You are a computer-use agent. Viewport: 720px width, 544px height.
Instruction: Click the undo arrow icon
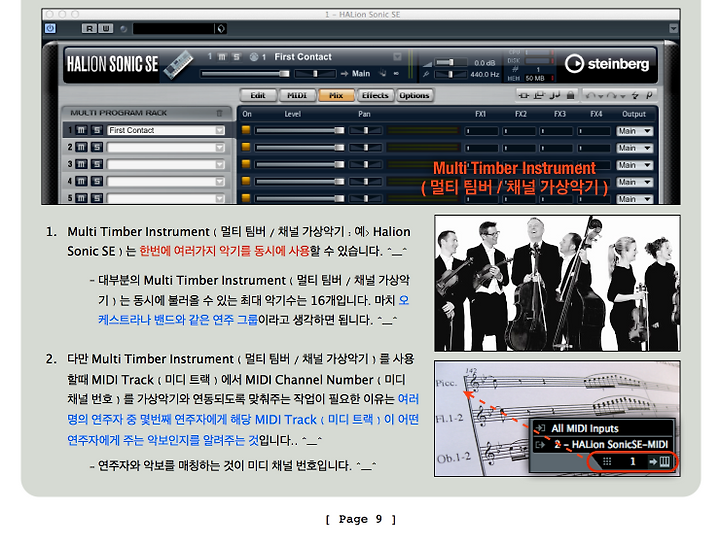591,95
